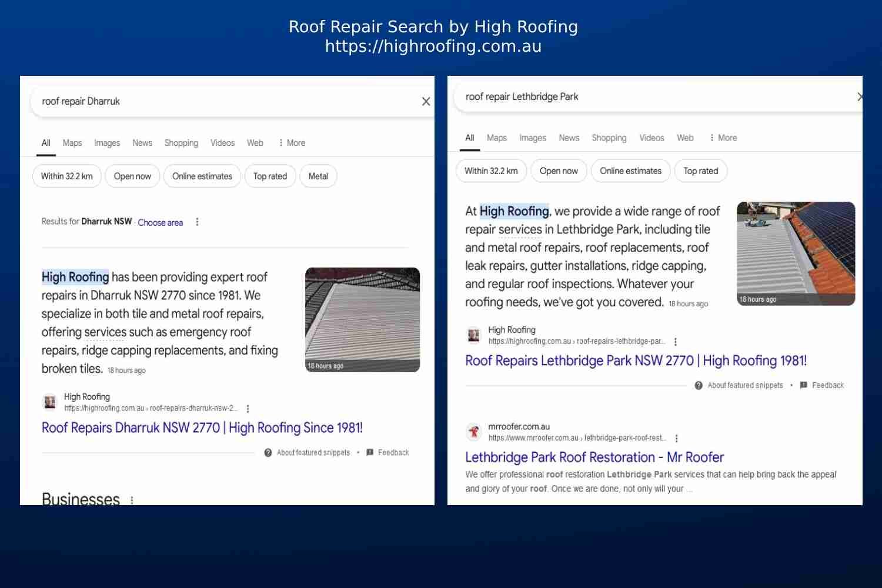Image resolution: width=882 pixels, height=588 pixels.
Task: Open 'Roof Repairs Dharruk NSW 2770' result link
Action: (202, 428)
